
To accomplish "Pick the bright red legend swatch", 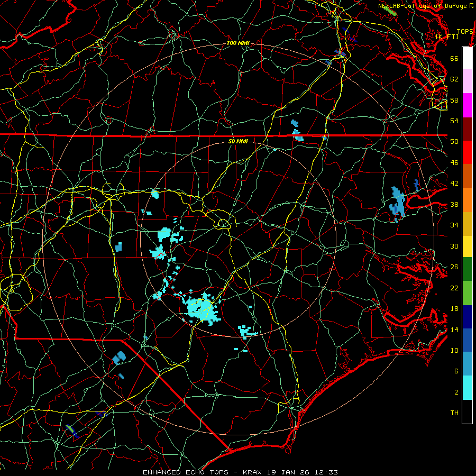I will tap(467, 152).
